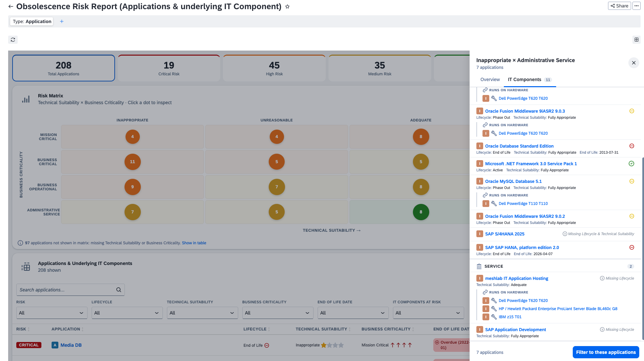Image resolution: width=644 pixels, height=361 pixels.
Task: Sort the table by Application column
Action: click(x=68, y=329)
